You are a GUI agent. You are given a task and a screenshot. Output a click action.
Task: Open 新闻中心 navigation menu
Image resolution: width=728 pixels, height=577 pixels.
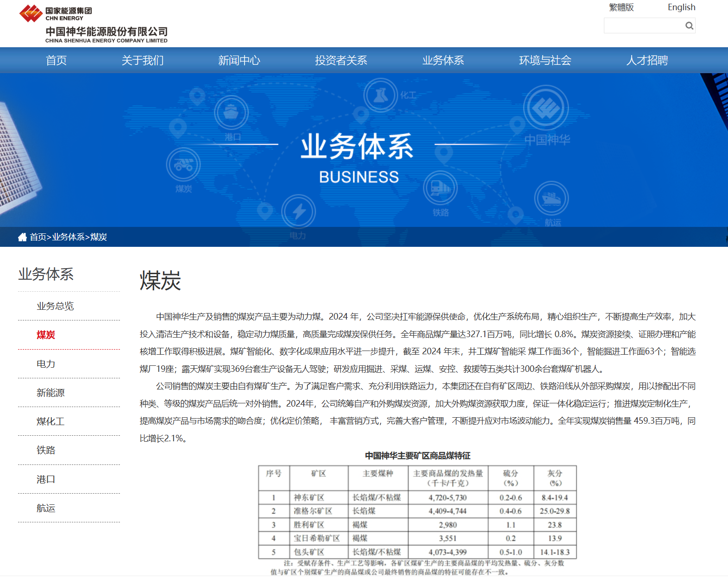click(x=239, y=60)
